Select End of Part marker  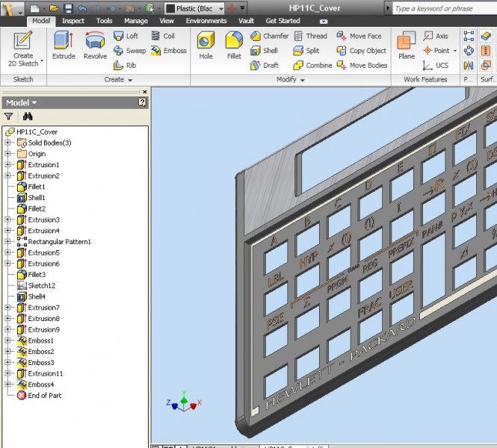[40, 396]
